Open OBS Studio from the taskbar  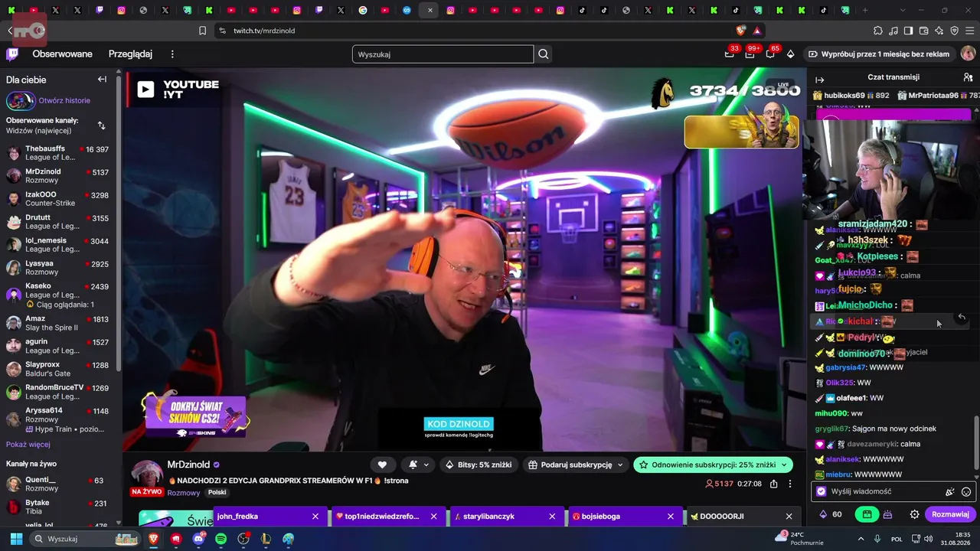point(243,539)
